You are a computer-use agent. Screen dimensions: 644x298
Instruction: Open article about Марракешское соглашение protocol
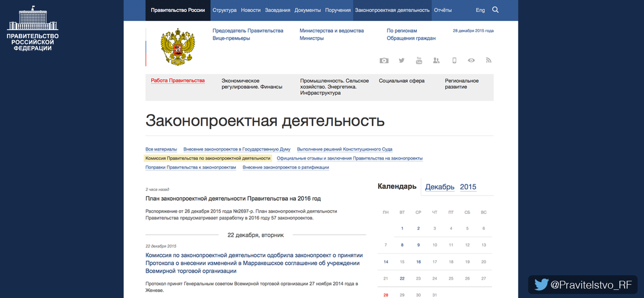[254, 263]
